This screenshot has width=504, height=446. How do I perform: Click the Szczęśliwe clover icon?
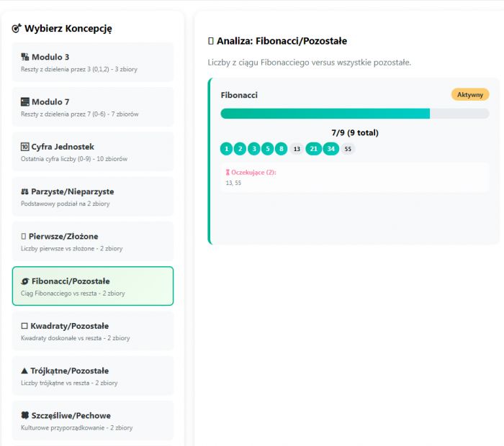[x=25, y=416]
